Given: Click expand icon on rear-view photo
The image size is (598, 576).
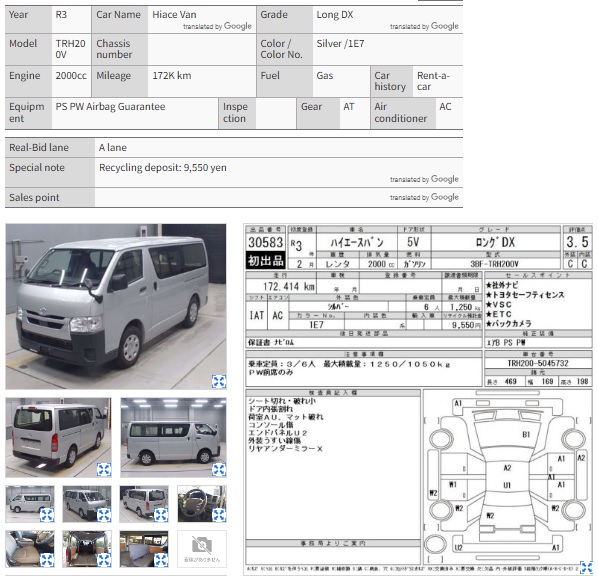Looking at the screenshot, I should tap(104, 470).
